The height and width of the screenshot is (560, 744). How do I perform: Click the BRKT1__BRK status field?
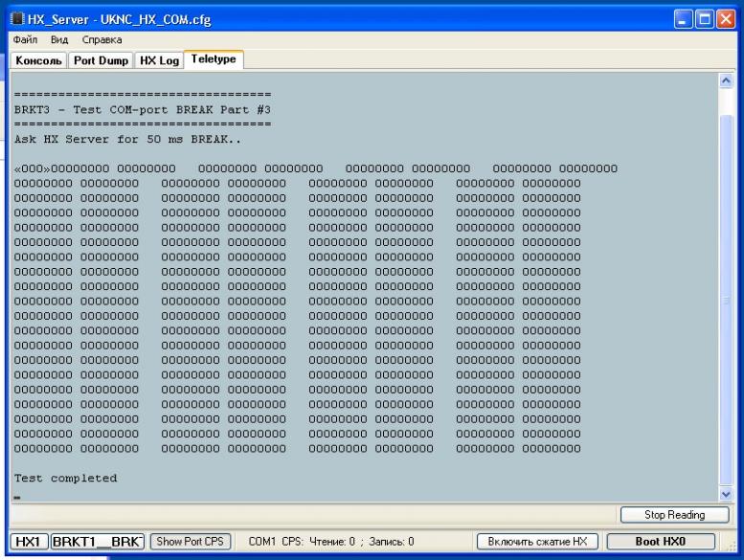coord(98,541)
